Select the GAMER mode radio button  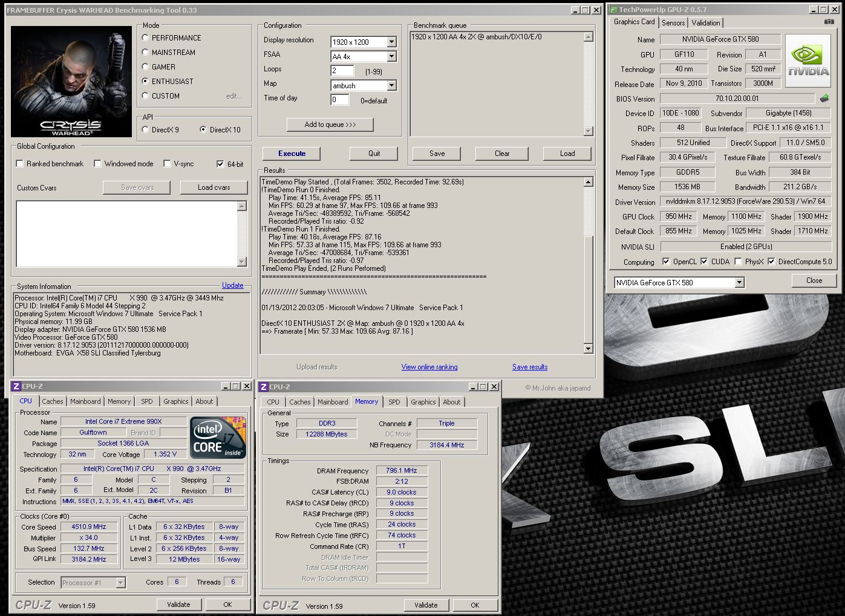pos(145,66)
